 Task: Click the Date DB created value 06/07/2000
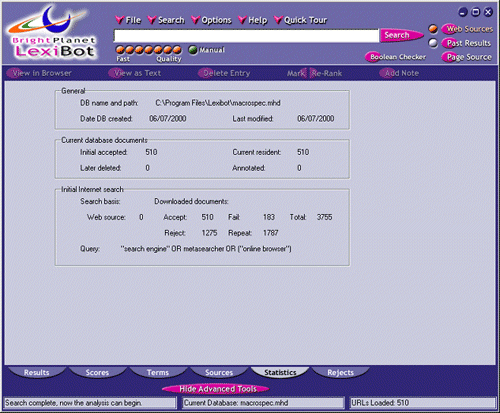(x=168, y=118)
